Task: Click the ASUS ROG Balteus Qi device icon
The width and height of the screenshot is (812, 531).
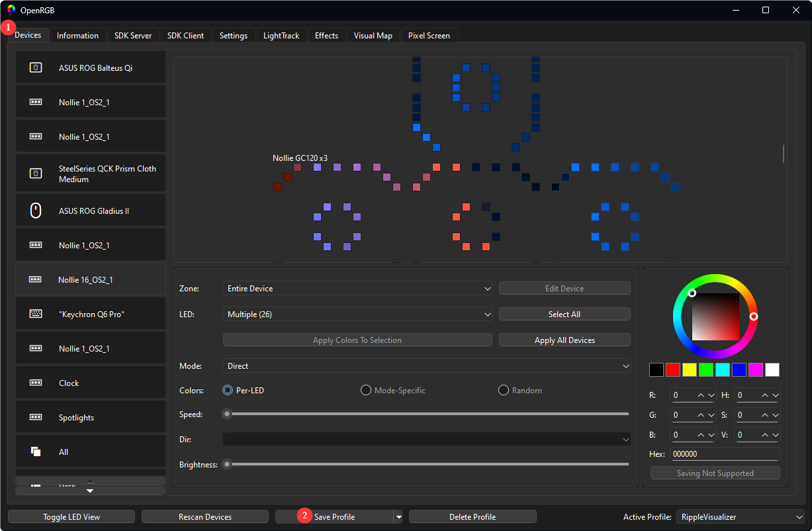Action: pos(36,68)
